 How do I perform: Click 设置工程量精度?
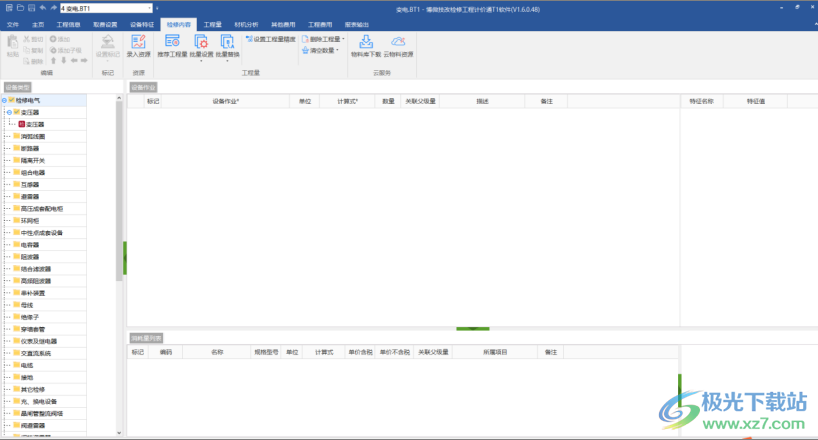coord(271,39)
